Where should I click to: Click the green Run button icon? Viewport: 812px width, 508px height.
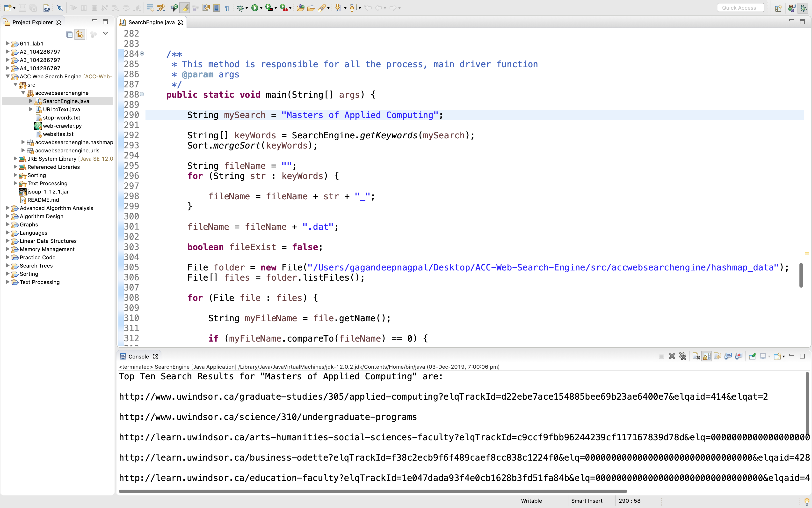[x=255, y=8]
